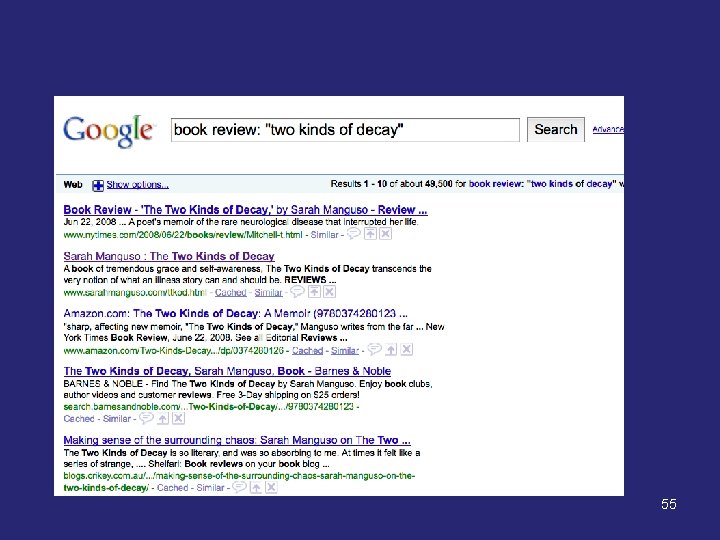Click comment bubble icon on barnesandnoble.com result
The width and height of the screenshot is (720, 540).
(146, 418)
